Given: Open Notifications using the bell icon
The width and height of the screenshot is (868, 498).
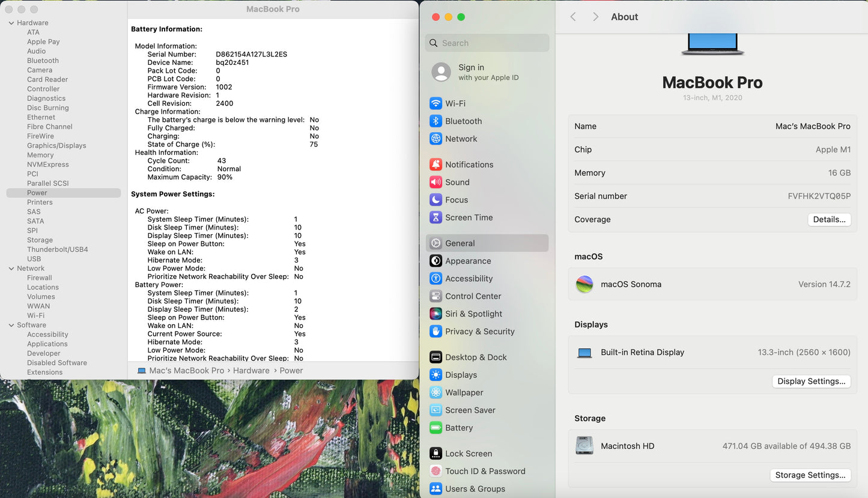Looking at the screenshot, I should coord(436,165).
